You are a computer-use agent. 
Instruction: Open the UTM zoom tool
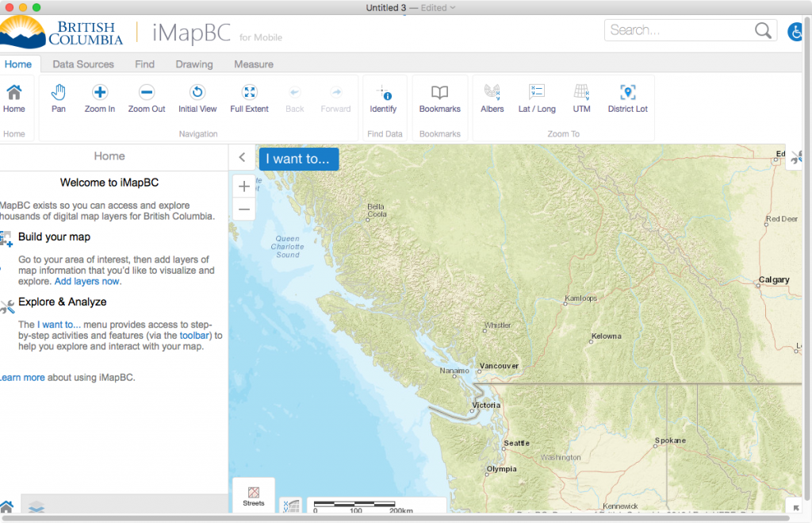click(581, 98)
